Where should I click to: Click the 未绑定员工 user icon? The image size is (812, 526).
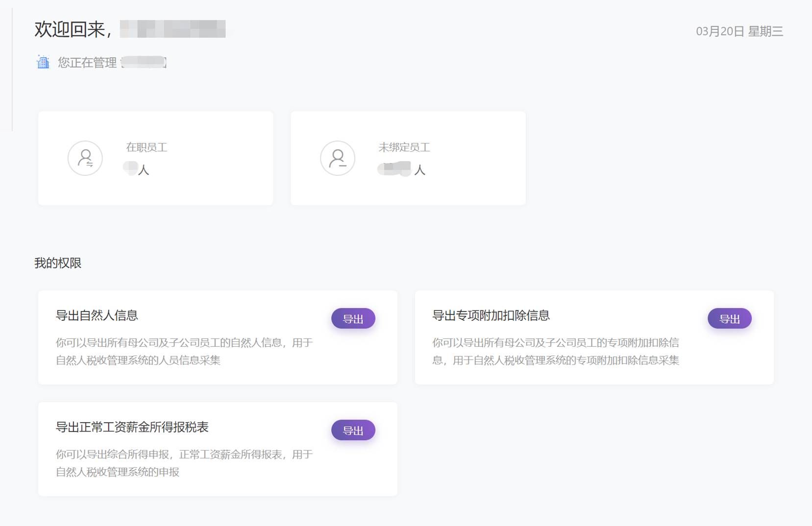(x=338, y=158)
